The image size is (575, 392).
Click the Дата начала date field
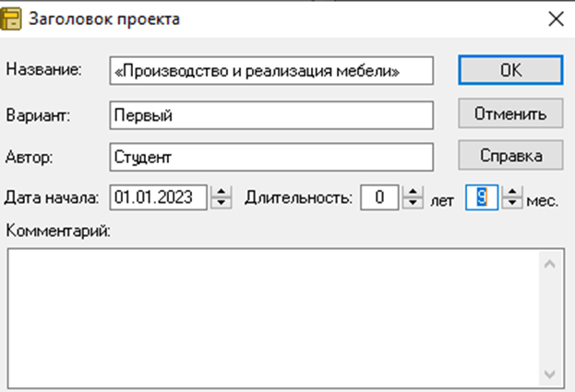159,197
